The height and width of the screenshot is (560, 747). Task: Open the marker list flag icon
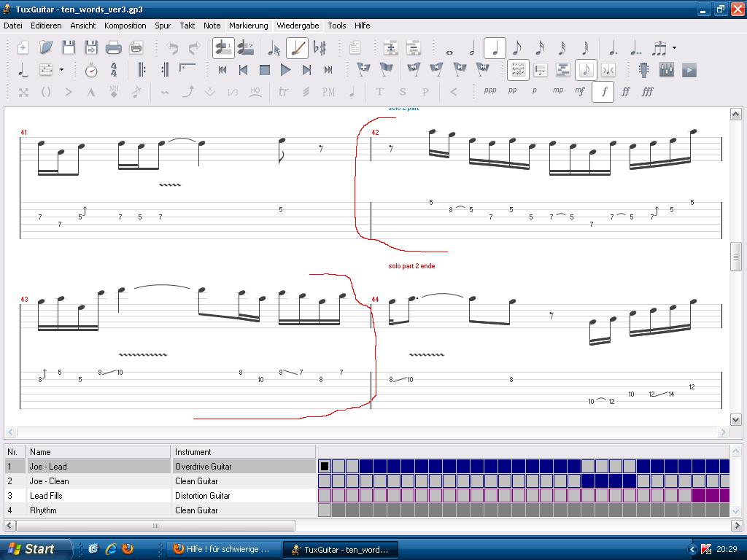pos(386,70)
